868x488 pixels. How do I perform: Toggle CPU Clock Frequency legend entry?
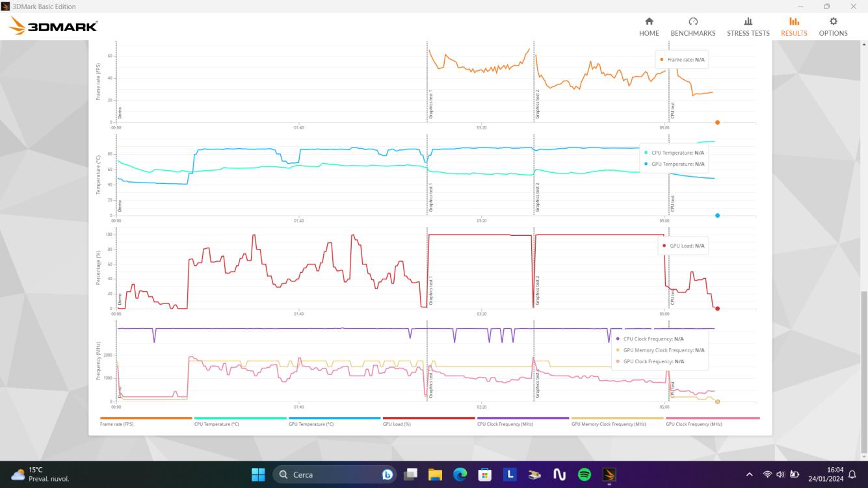click(523, 422)
